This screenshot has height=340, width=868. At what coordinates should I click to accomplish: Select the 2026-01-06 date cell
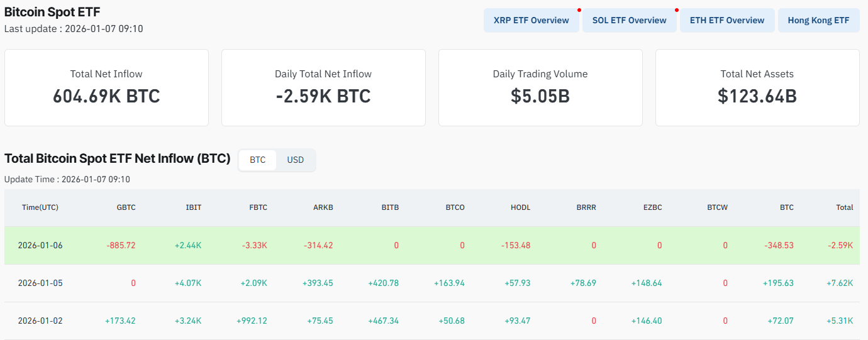point(40,245)
